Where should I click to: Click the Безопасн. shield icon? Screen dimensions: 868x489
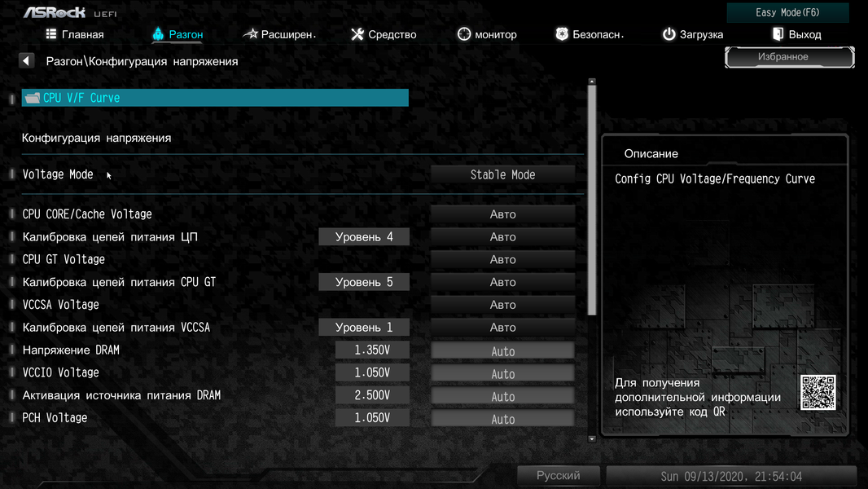(562, 33)
